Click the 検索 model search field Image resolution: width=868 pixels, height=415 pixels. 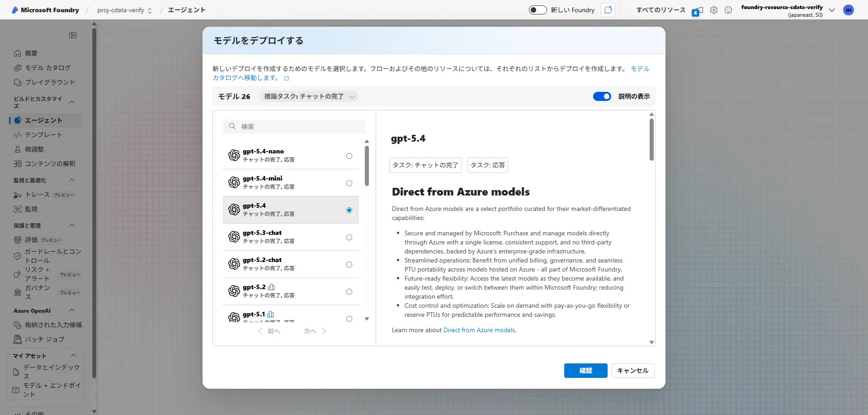[294, 127]
